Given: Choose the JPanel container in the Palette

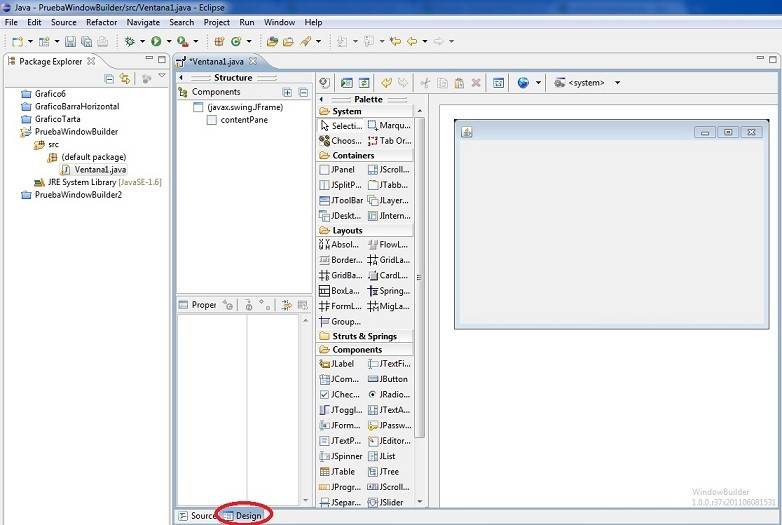Looking at the screenshot, I should pos(337,170).
